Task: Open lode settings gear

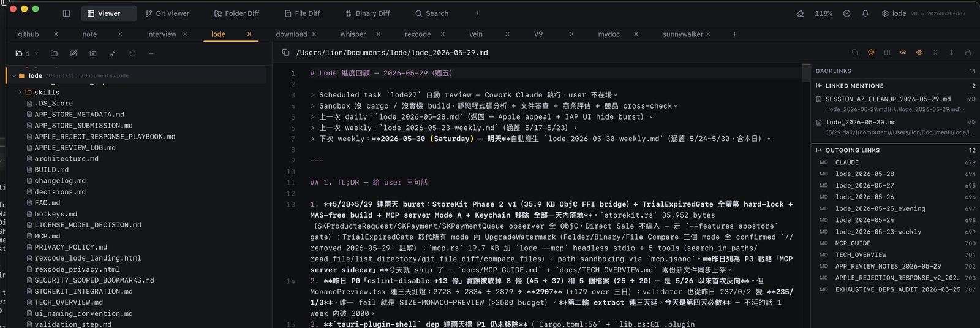Action: coord(885,13)
